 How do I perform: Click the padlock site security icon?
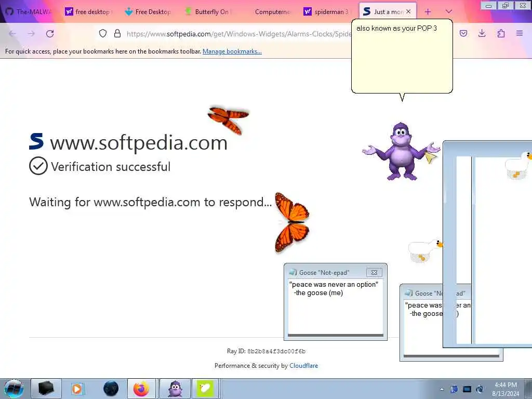(117, 33)
